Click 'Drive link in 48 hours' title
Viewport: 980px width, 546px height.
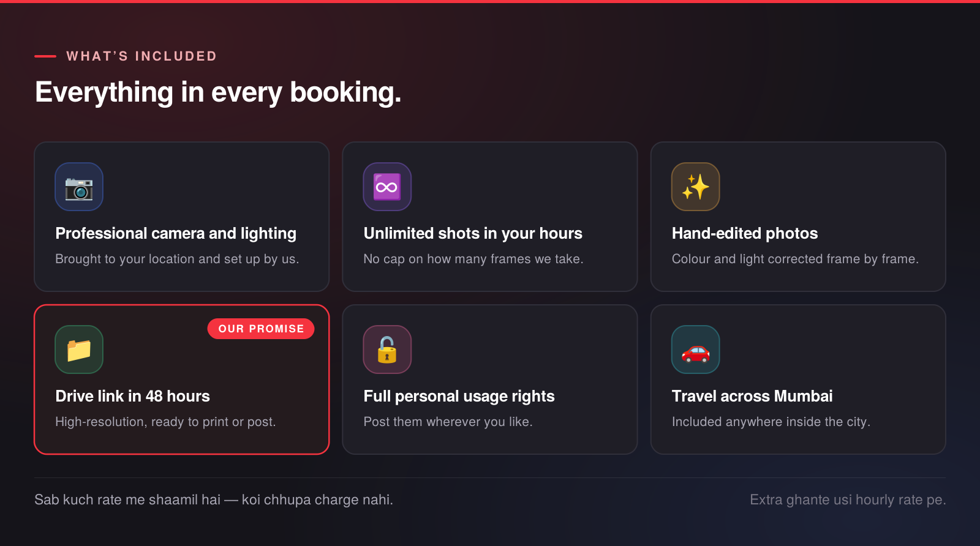(132, 396)
